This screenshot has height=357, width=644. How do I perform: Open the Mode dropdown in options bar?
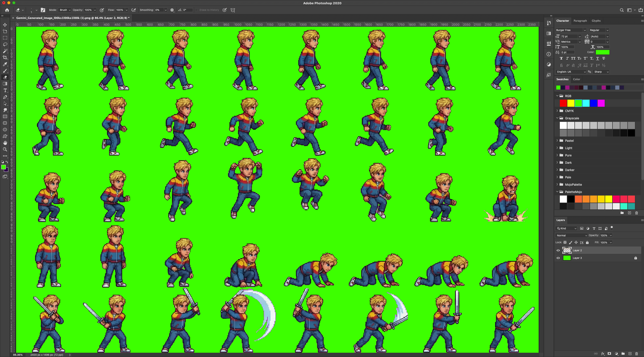click(65, 10)
